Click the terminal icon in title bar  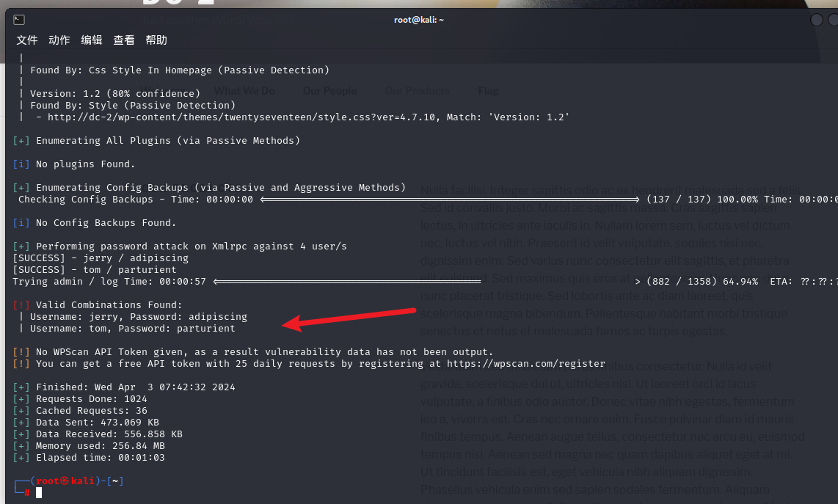[x=19, y=20]
